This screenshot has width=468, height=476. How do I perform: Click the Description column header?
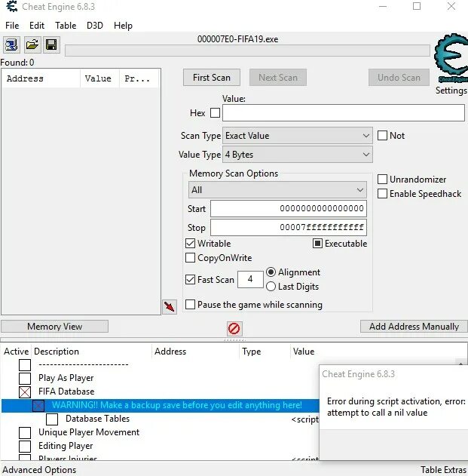(92, 352)
